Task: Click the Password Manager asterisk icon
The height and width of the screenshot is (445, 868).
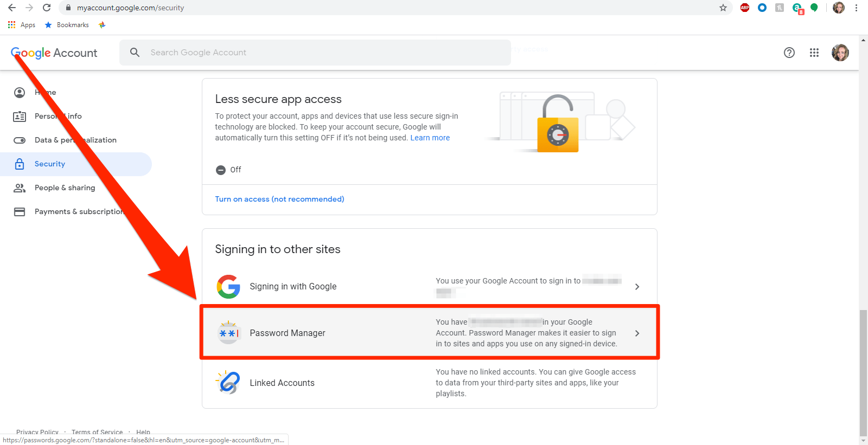Action: [x=228, y=333]
